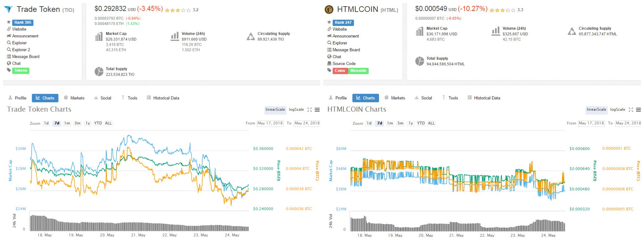This screenshot has width=644, height=242.
Task: Open Trade Token Explorer 2 link
Action: (x=21, y=50)
